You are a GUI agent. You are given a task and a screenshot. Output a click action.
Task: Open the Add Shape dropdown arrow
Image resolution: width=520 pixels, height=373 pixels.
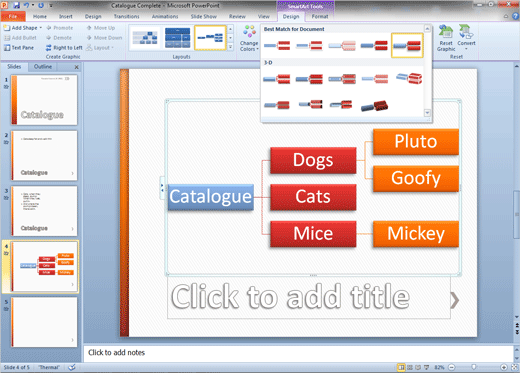pos(41,28)
